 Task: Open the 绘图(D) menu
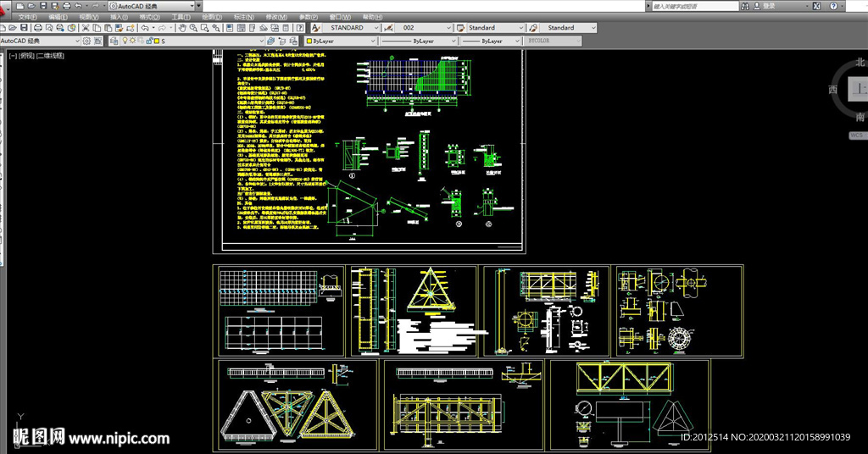(x=212, y=17)
